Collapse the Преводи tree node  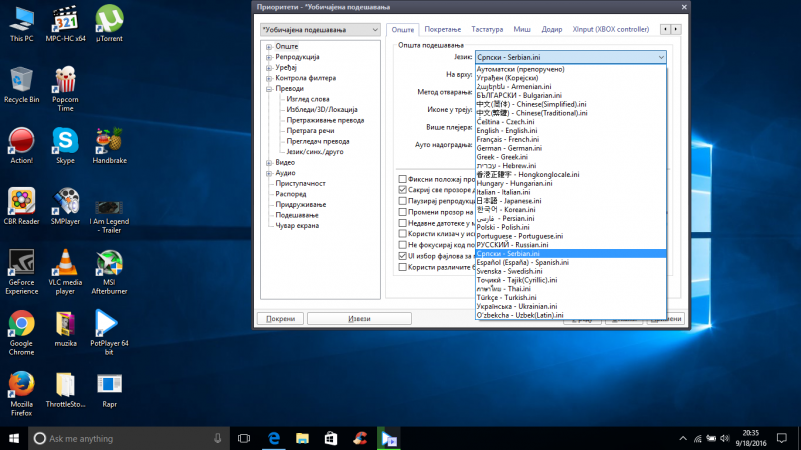269,89
